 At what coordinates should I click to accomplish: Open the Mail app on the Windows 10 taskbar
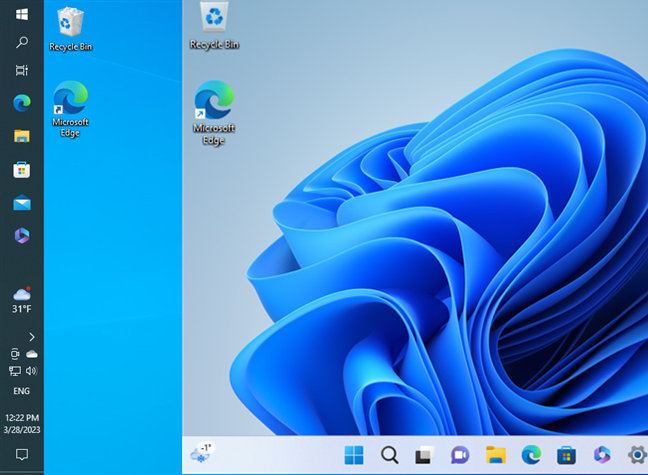22,203
